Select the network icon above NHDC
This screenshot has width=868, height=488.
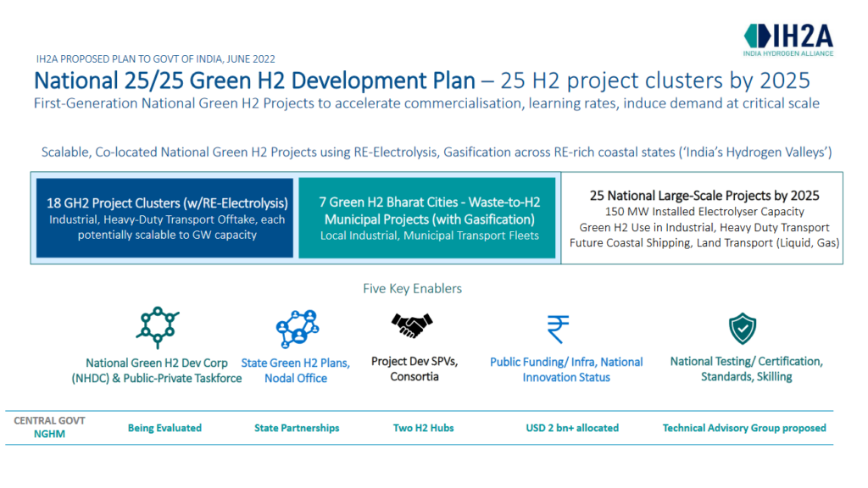click(x=158, y=326)
